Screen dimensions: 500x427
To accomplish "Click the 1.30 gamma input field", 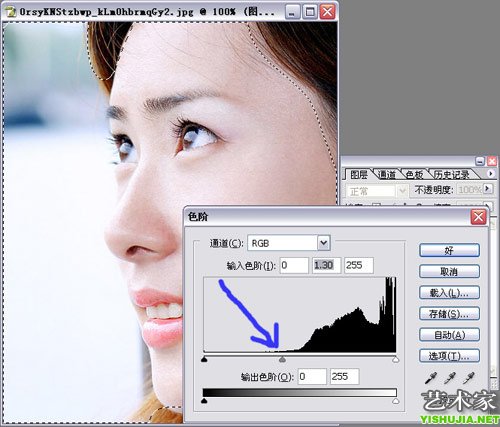I will tap(326, 265).
